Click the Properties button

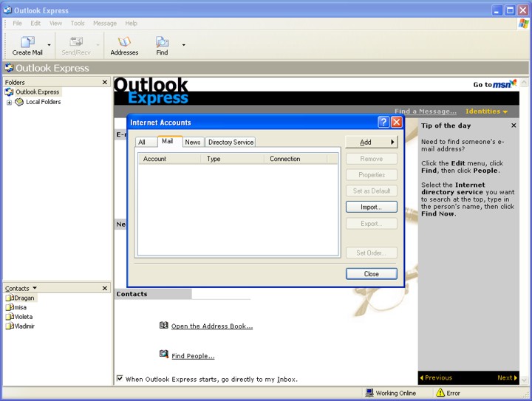(371, 175)
